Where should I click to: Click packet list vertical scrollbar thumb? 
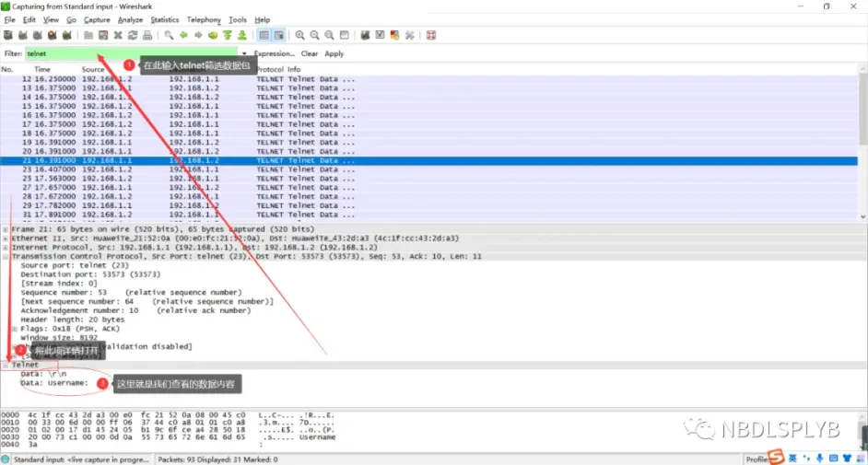tap(863, 110)
